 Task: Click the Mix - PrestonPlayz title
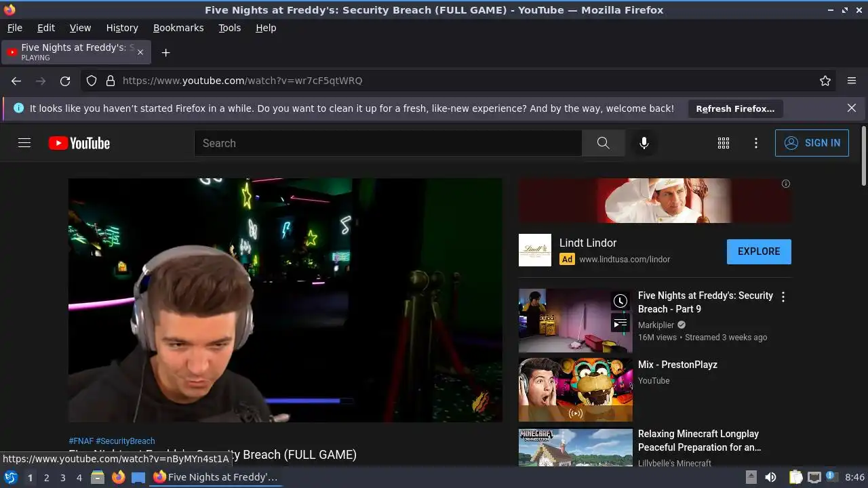click(x=677, y=365)
